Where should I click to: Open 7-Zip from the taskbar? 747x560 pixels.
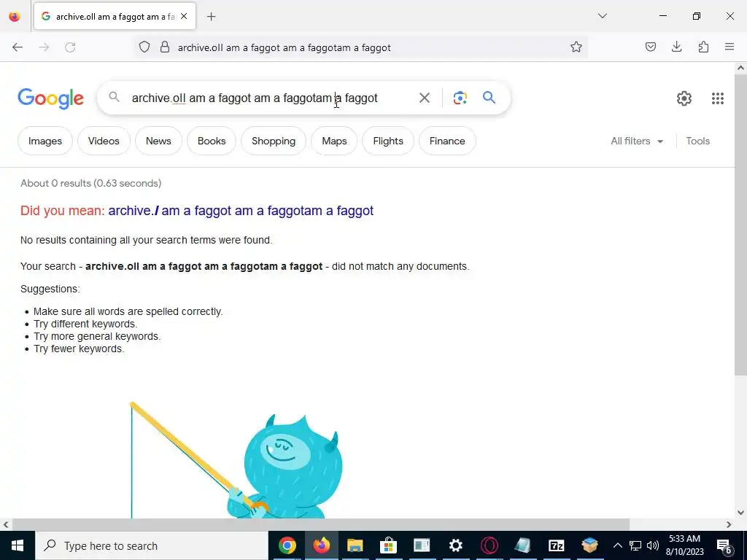coord(556,545)
